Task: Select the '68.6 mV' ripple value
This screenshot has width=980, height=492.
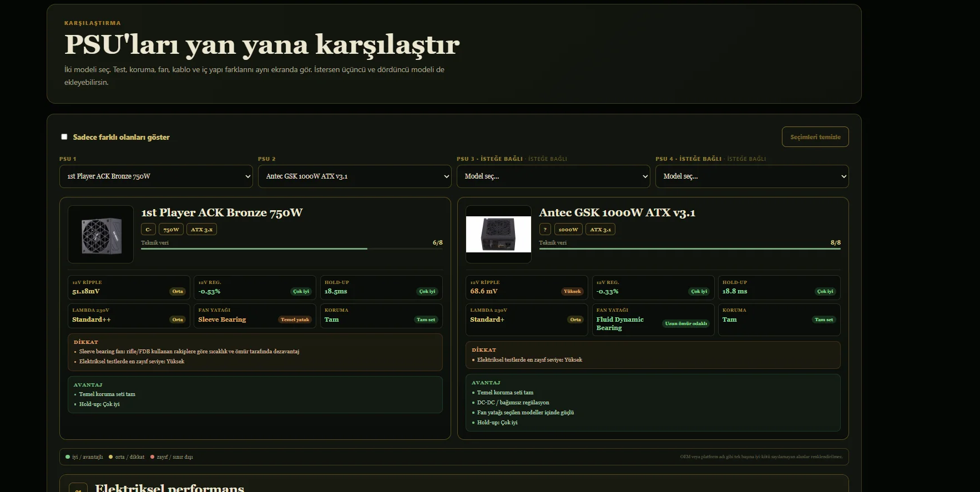Action: point(484,291)
